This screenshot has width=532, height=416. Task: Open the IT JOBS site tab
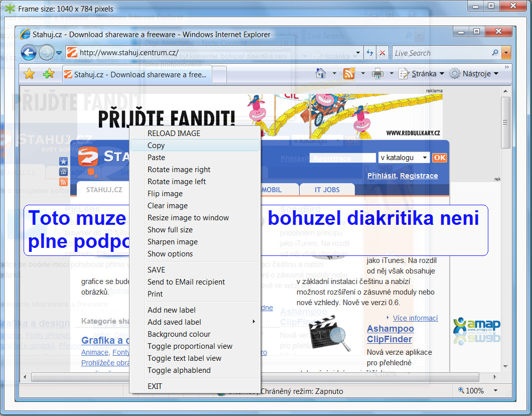pyautogui.click(x=327, y=190)
